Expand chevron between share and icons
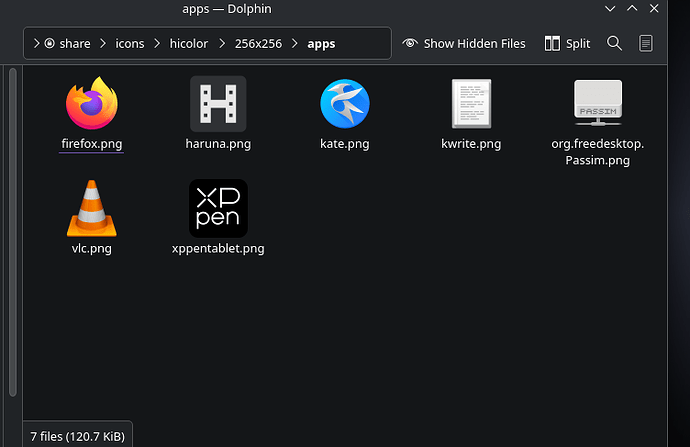This screenshot has width=690, height=447. click(x=103, y=43)
